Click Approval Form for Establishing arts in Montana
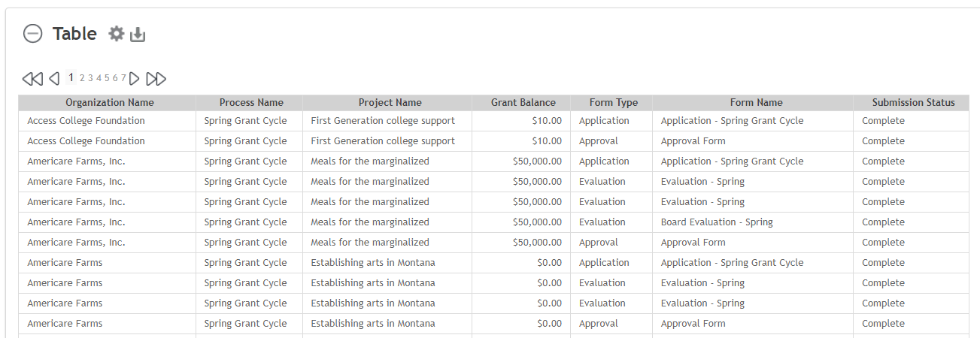Screen dimensions: 980x338 pos(693,324)
